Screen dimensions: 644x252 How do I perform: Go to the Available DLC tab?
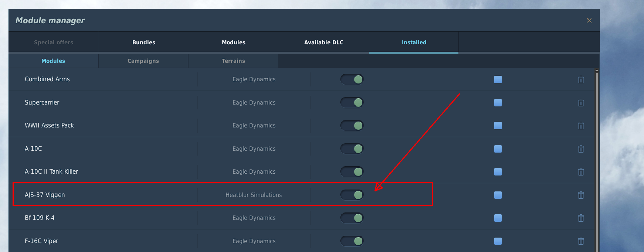(x=324, y=42)
